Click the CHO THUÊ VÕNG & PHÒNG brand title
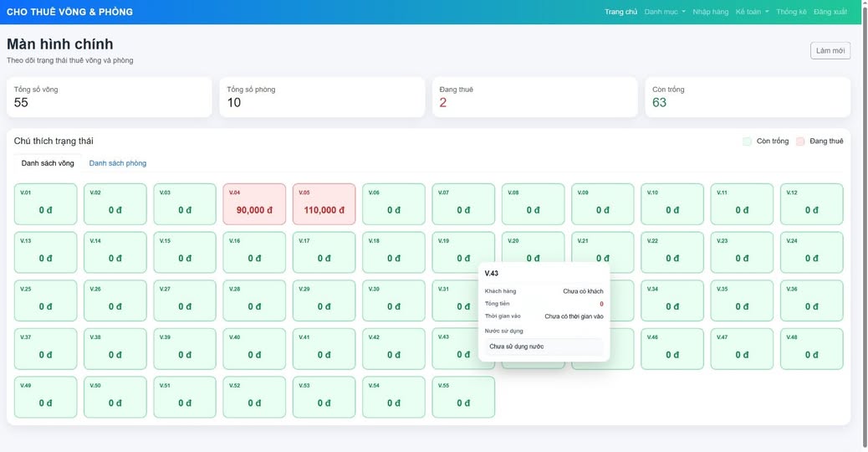The width and height of the screenshot is (868, 452). click(69, 12)
